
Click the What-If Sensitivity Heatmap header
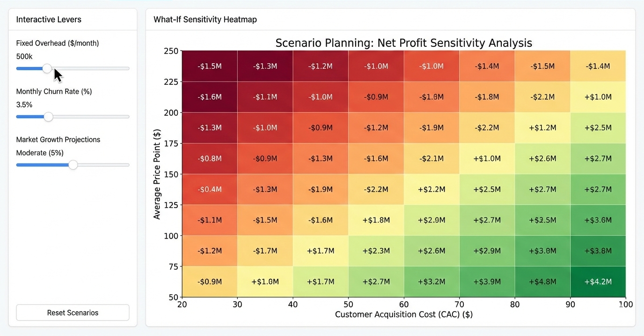pos(205,19)
